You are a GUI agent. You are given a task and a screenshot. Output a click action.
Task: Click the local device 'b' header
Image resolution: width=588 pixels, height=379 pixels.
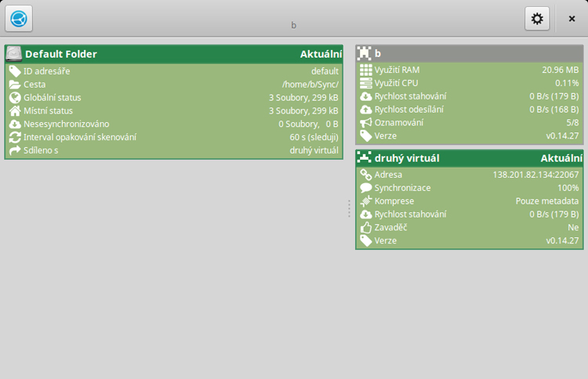click(x=469, y=54)
